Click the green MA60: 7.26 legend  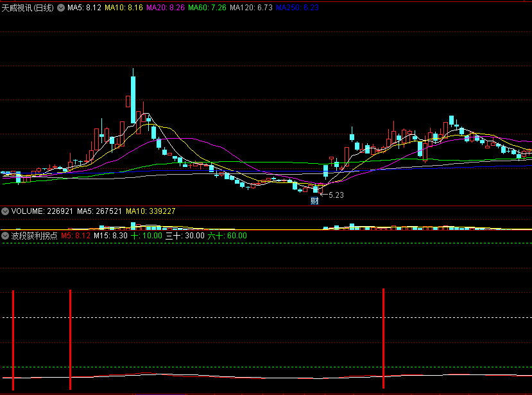[207, 8]
